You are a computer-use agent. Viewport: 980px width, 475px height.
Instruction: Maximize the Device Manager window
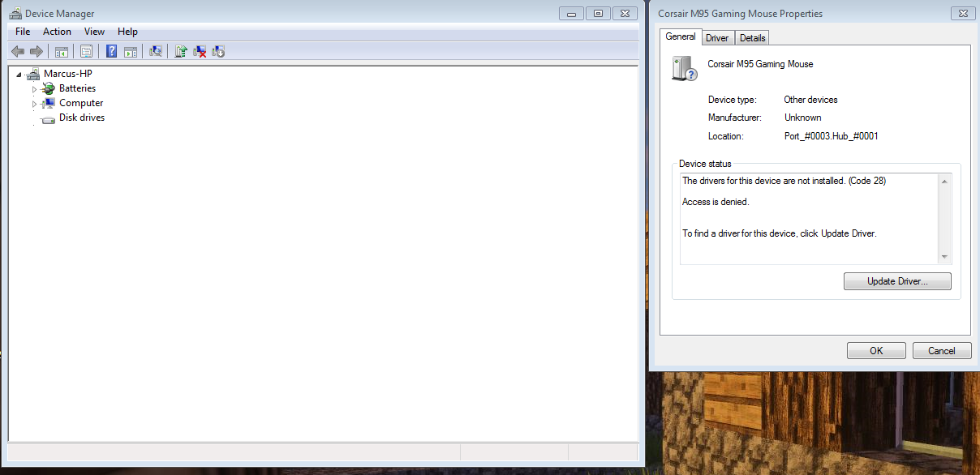pyautogui.click(x=598, y=13)
